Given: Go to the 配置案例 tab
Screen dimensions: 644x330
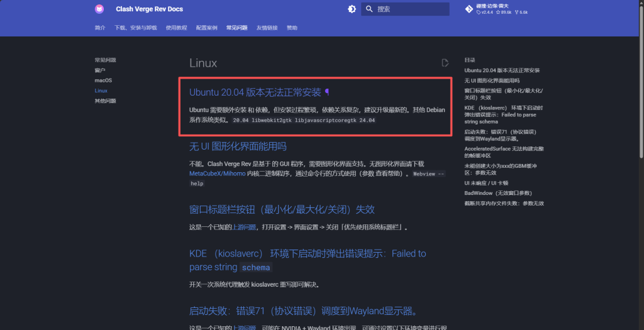Looking at the screenshot, I should [x=206, y=28].
